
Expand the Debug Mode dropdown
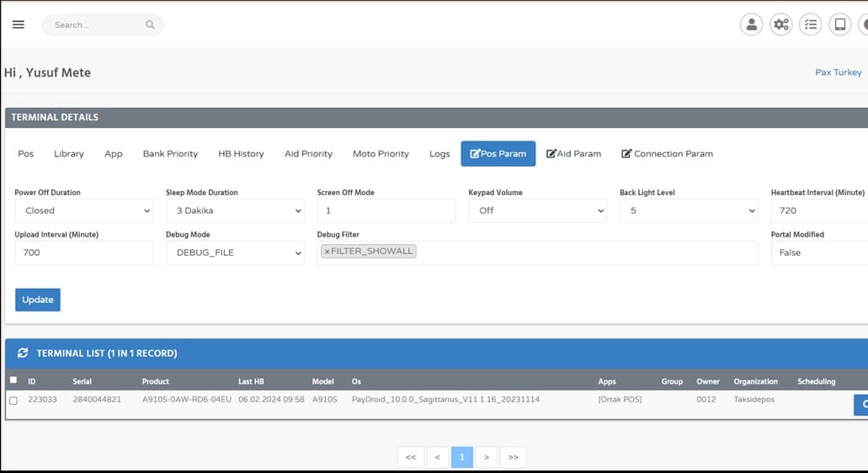tap(235, 252)
